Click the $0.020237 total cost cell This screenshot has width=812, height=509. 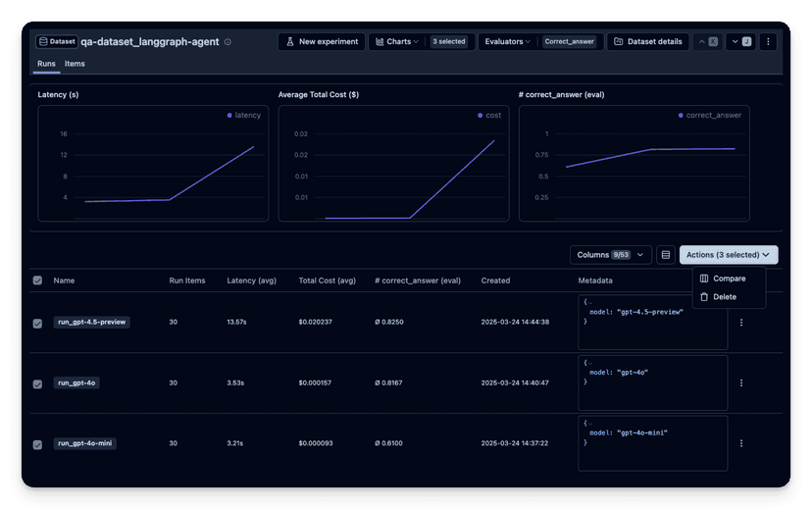(x=316, y=322)
